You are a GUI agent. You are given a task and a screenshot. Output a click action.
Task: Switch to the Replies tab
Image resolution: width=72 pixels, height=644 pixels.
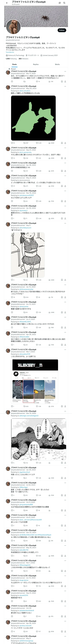click(36, 65)
